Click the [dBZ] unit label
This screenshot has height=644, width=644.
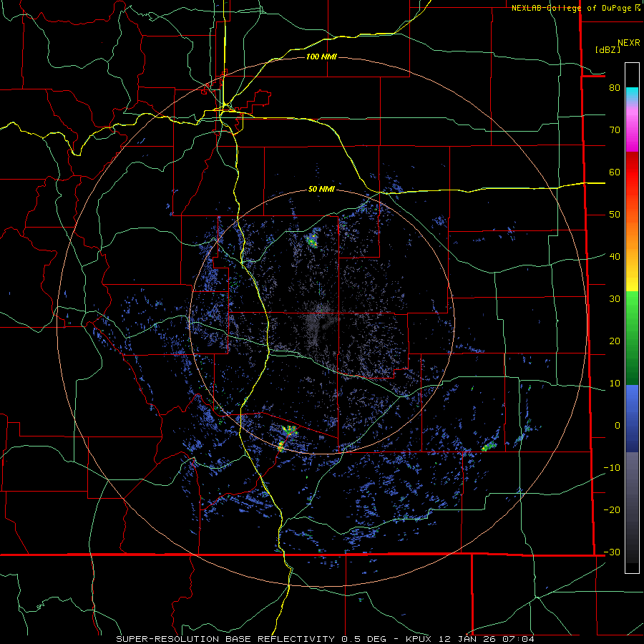[x=608, y=49]
